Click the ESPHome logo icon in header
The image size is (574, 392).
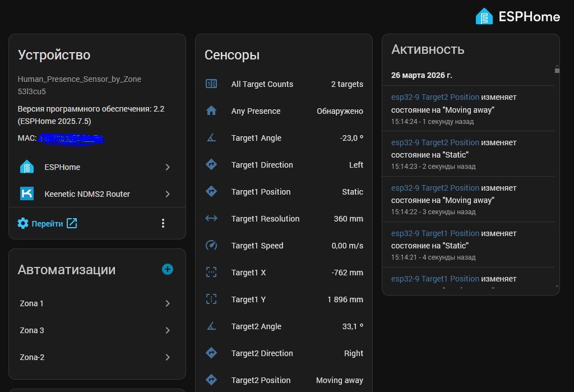click(484, 17)
